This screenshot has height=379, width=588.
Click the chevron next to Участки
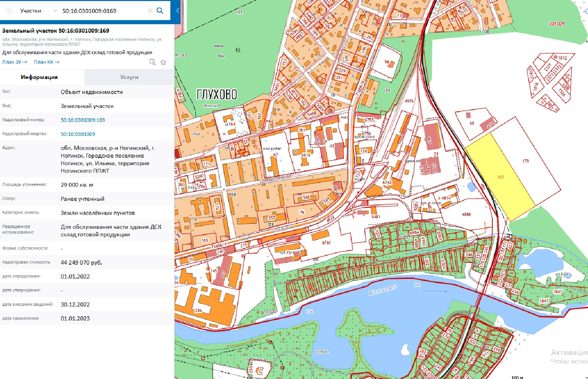click(x=55, y=11)
